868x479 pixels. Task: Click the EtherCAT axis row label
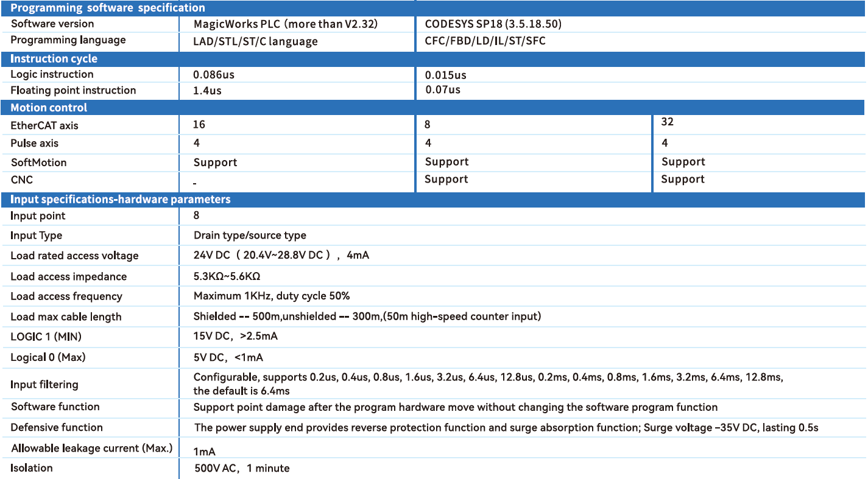pyautogui.click(x=44, y=126)
